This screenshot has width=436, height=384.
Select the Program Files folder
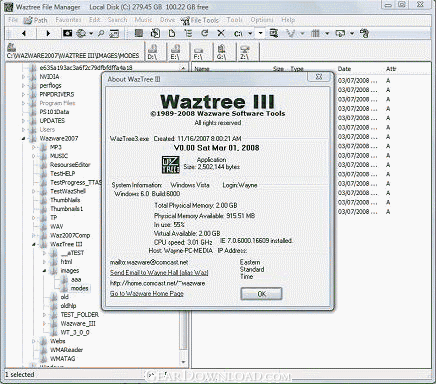click(x=57, y=103)
